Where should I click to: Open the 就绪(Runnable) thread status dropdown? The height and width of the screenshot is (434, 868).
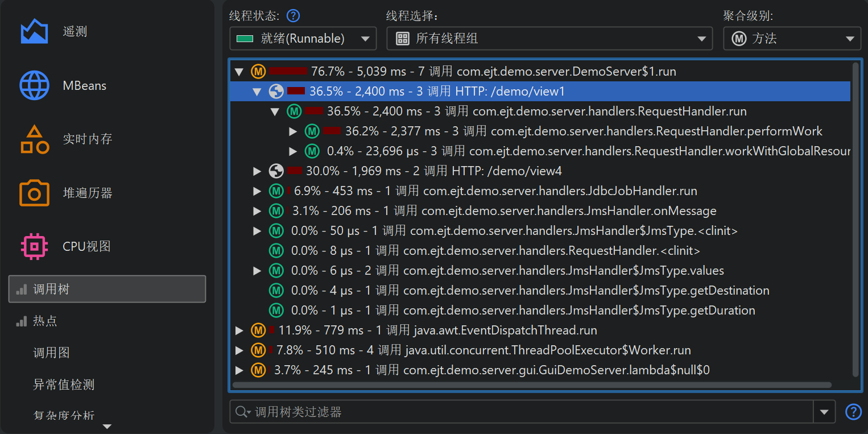[303, 39]
